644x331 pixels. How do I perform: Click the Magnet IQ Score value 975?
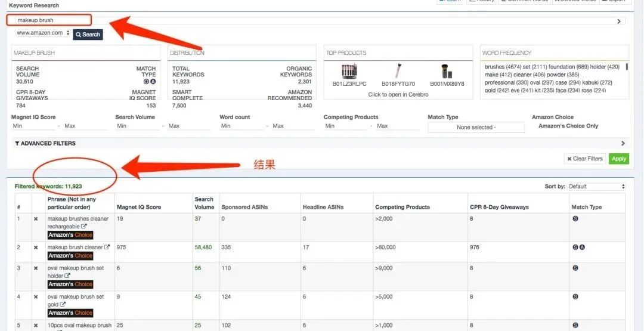click(x=121, y=248)
